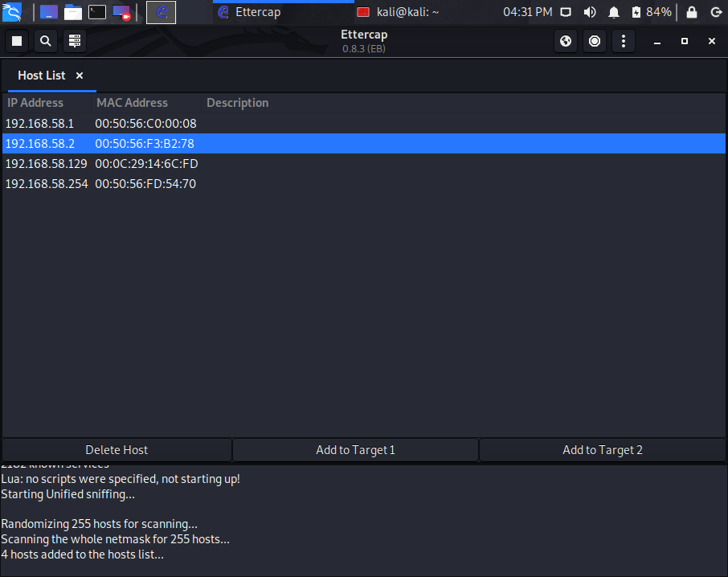
Task: Click MAC address 00:0C:29:14:6C:FD
Action: pos(146,163)
